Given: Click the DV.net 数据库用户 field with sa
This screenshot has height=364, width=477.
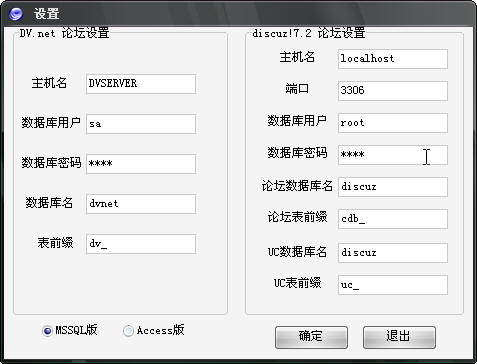Looking at the screenshot, I should point(141,124).
